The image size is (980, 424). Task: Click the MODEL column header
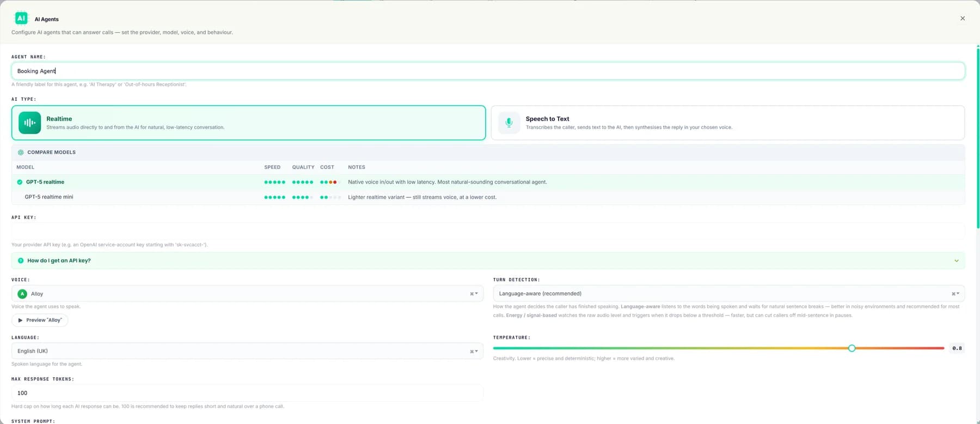pyautogui.click(x=25, y=167)
